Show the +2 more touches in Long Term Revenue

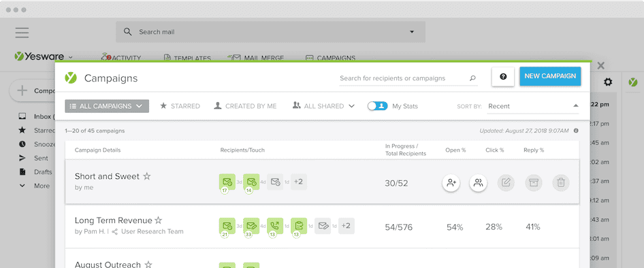[x=347, y=226]
